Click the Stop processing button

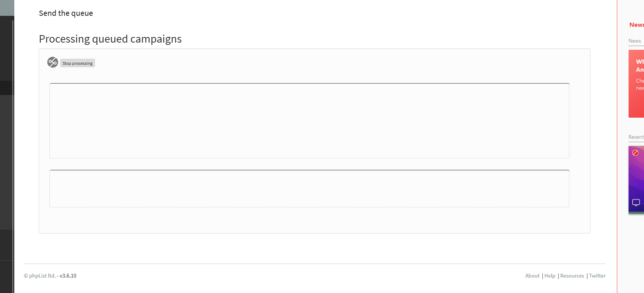coord(78,63)
